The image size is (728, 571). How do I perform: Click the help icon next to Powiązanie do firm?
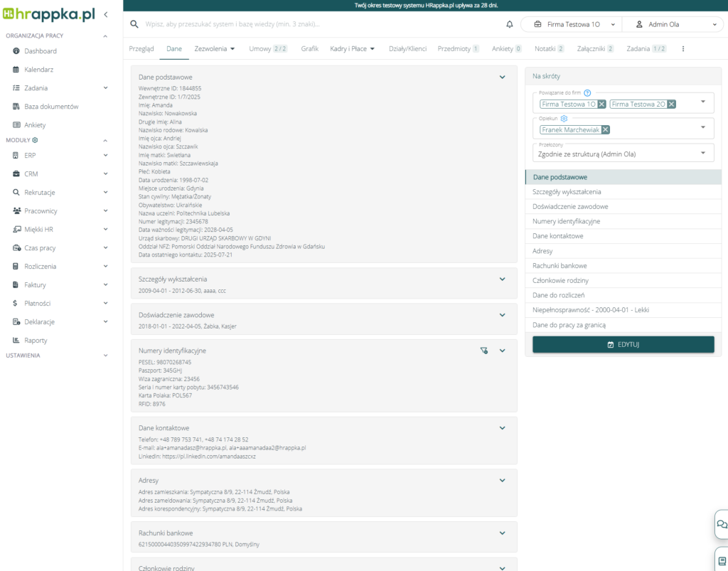click(587, 92)
